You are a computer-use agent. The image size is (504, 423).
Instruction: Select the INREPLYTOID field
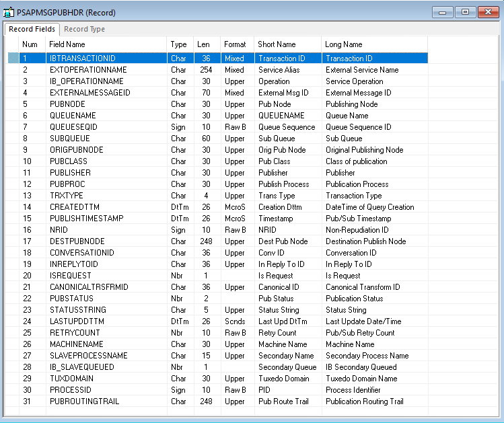coord(73,264)
